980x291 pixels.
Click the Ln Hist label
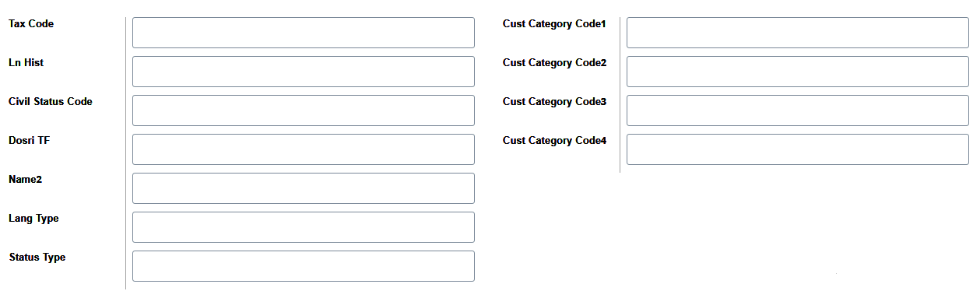(x=26, y=63)
